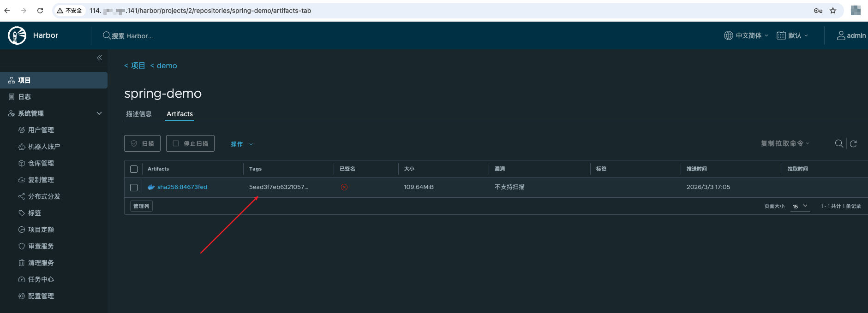Open Clean Up service (清理服务)
This screenshot has height=313, width=868.
41,263
